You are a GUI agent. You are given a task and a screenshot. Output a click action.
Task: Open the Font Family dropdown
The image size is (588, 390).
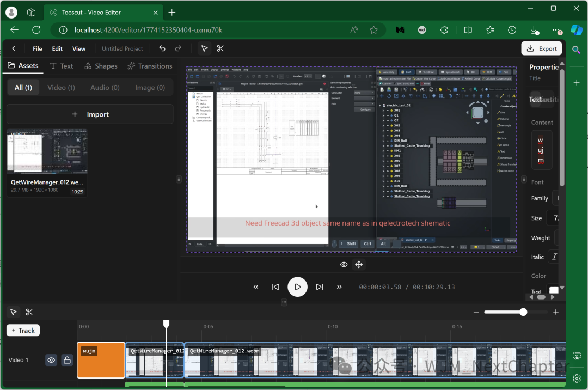pyautogui.click(x=556, y=198)
